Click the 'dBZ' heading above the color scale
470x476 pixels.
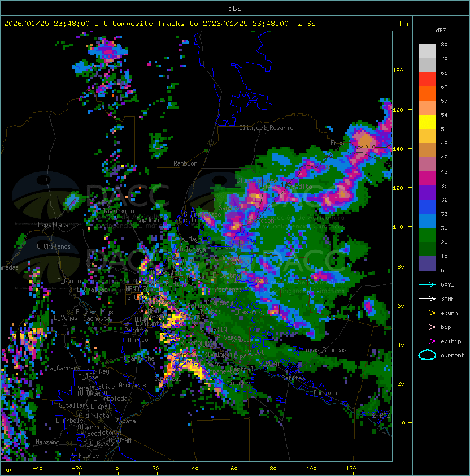(441, 31)
